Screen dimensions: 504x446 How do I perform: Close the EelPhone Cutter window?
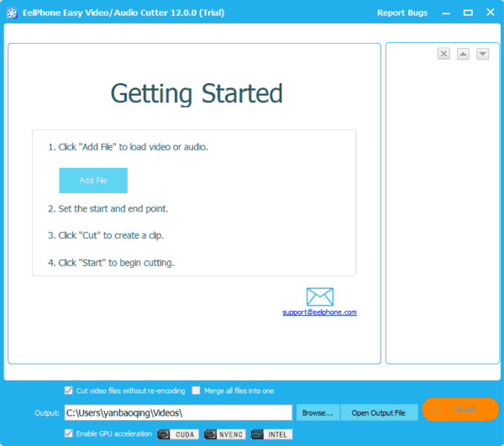(x=491, y=13)
